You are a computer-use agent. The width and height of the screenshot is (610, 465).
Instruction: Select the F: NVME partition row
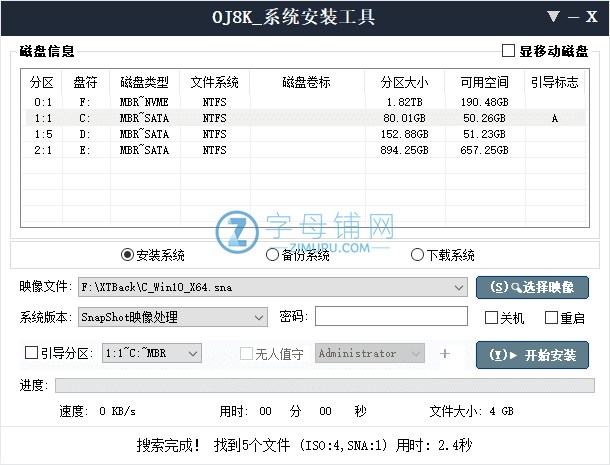tap(300, 102)
